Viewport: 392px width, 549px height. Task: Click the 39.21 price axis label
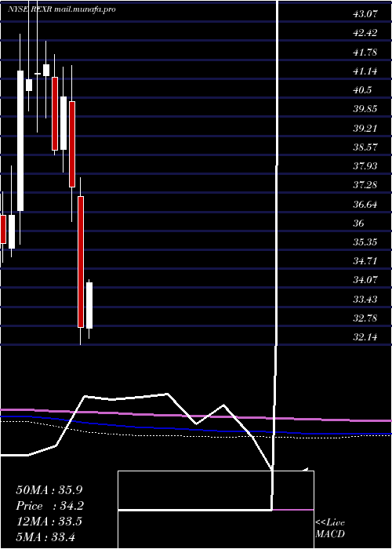pyautogui.click(x=365, y=129)
